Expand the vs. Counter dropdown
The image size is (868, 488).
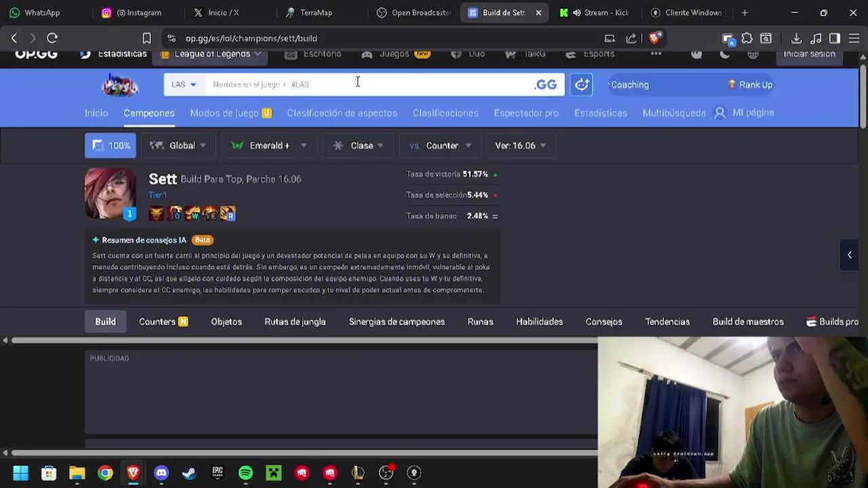point(440,146)
